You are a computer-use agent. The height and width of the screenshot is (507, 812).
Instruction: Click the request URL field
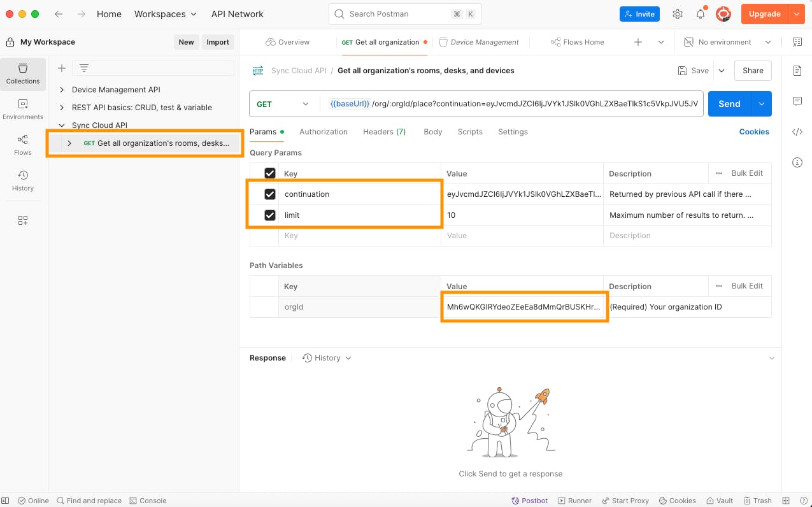click(511, 104)
